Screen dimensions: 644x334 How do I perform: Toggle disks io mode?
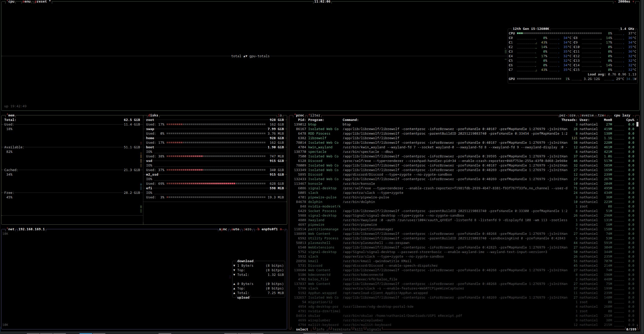point(280,115)
